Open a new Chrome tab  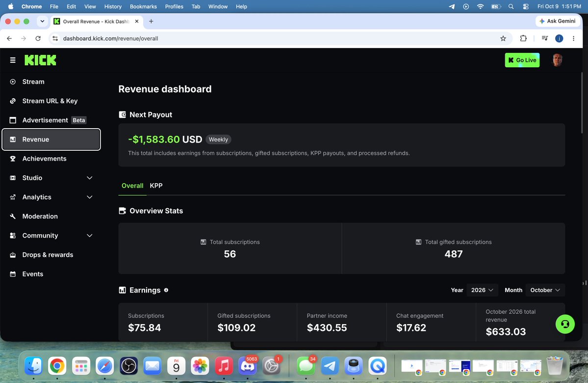pyautogui.click(x=151, y=22)
